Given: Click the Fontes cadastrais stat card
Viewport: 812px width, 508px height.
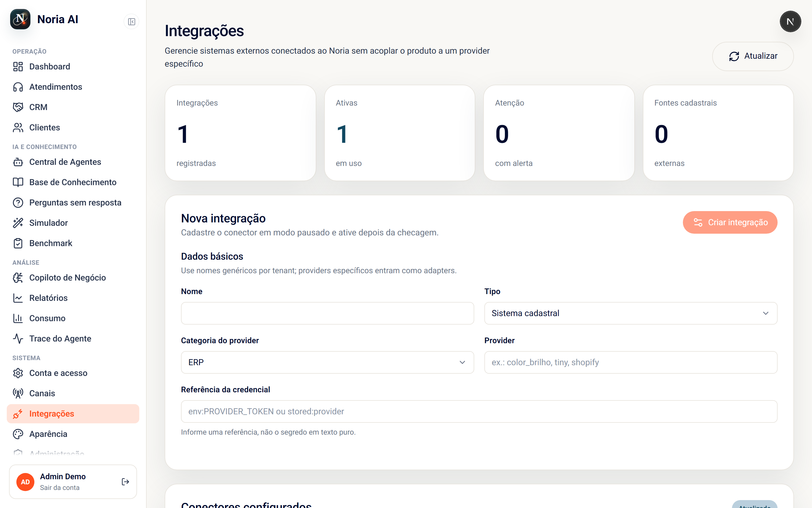Looking at the screenshot, I should 718,133.
